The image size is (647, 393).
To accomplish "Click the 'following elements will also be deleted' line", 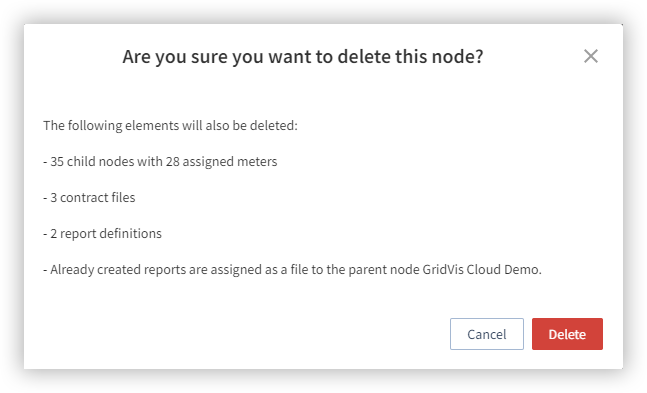I will [170, 125].
